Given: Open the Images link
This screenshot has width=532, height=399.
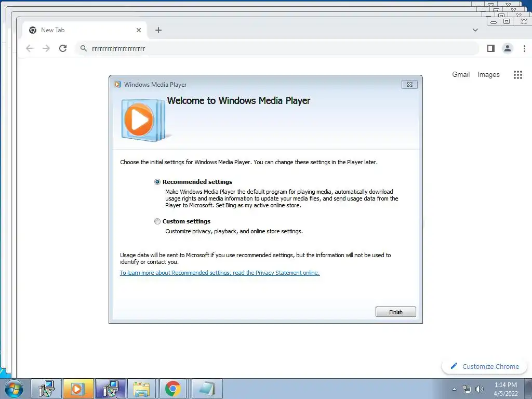Looking at the screenshot, I should tap(488, 75).
